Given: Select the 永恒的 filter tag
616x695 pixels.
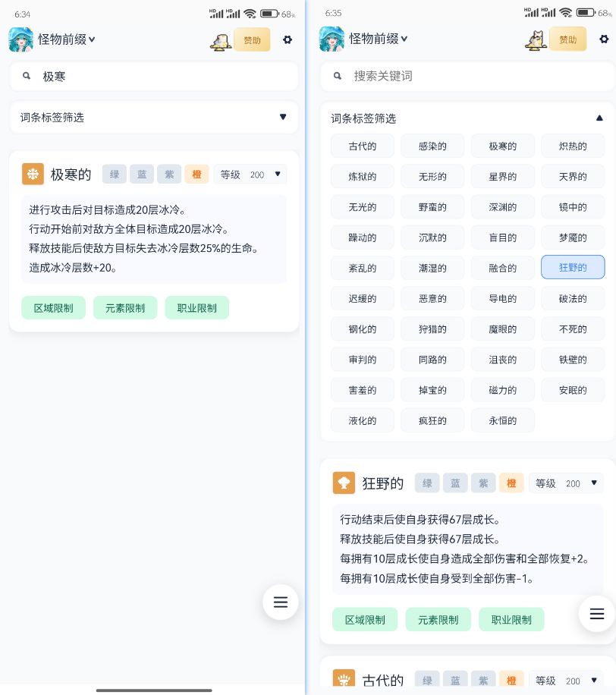Looking at the screenshot, I should 502,421.
